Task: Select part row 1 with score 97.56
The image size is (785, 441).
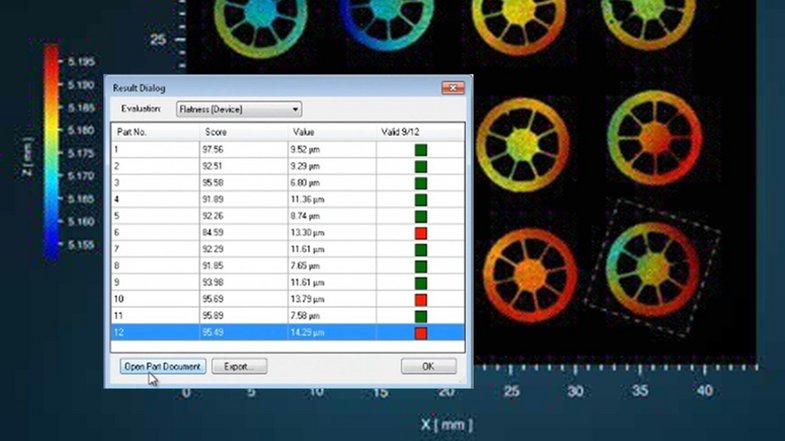Action: click(x=288, y=150)
